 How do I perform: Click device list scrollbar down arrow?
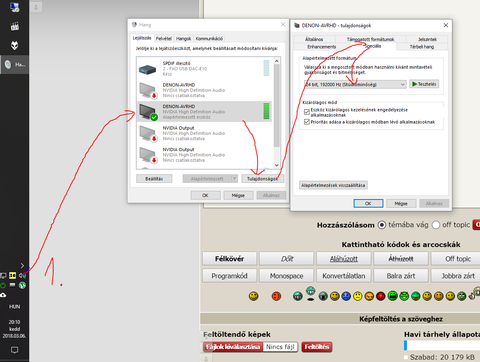click(276, 165)
